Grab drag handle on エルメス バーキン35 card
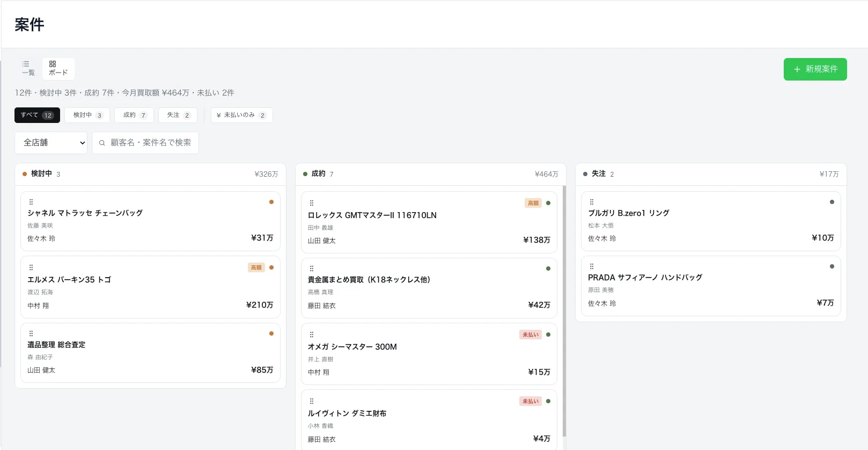 point(31,267)
